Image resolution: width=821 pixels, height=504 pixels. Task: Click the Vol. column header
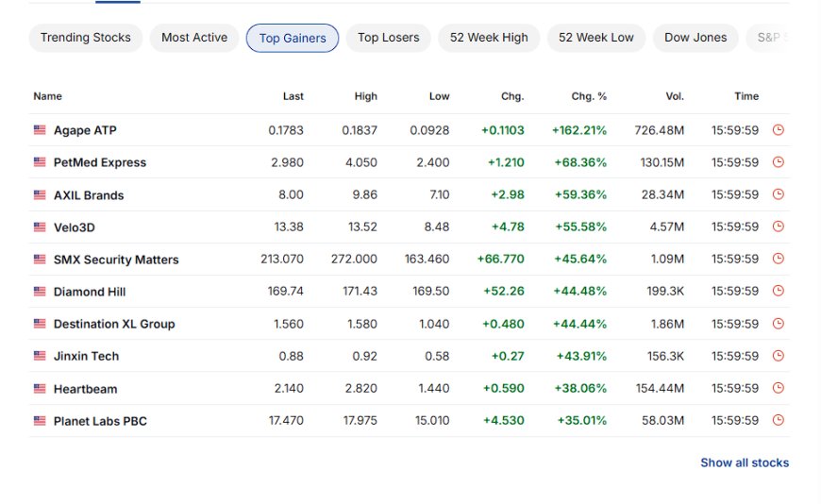[675, 96]
